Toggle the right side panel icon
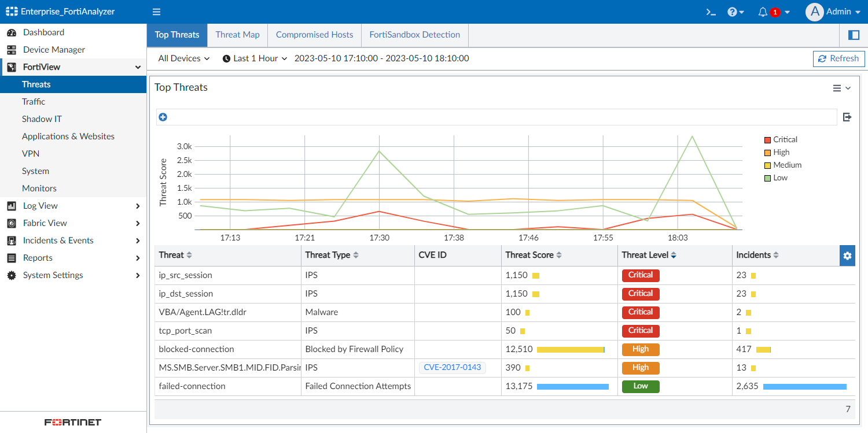 (x=854, y=35)
